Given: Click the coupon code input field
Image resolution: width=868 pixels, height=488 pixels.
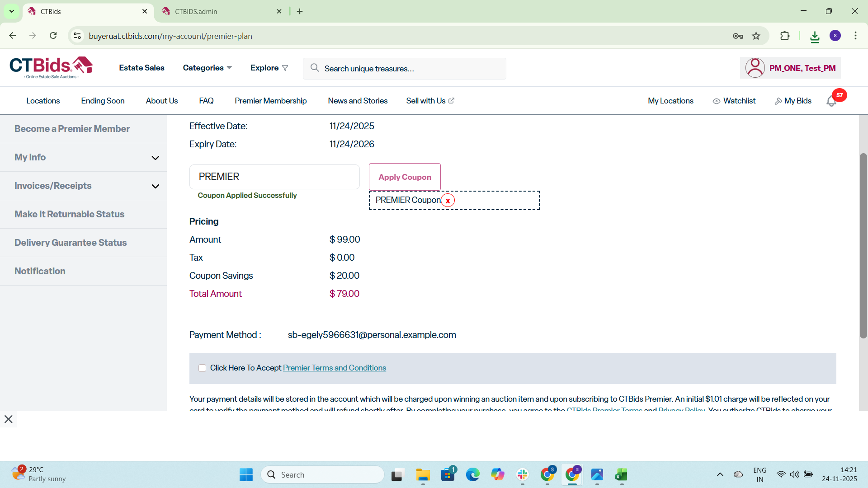Looking at the screenshot, I should [x=274, y=177].
